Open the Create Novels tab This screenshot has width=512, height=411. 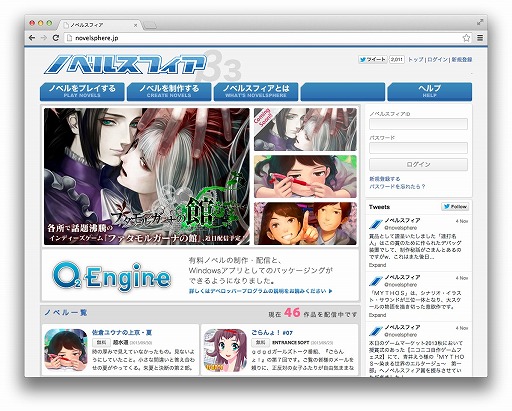169,91
